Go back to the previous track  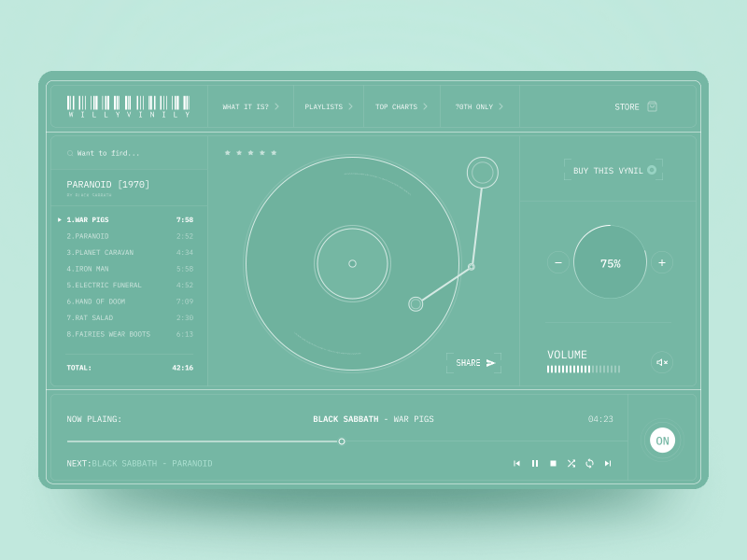coord(516,462)
